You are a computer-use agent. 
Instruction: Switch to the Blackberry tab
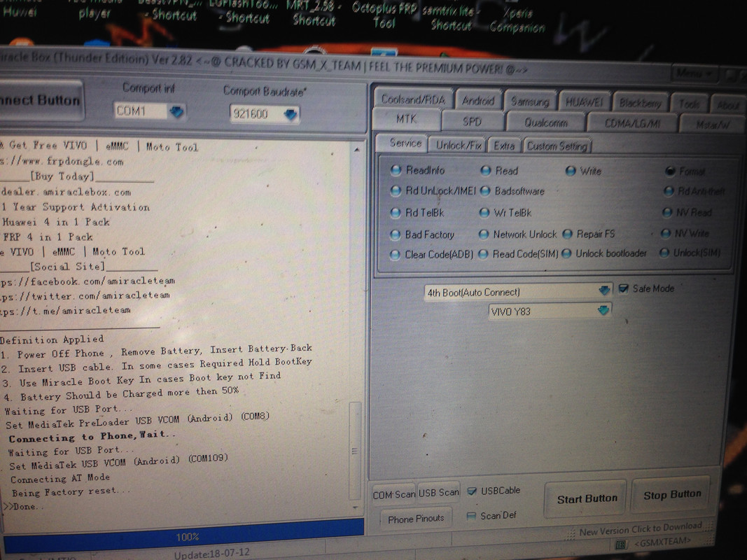click(640, 102)
